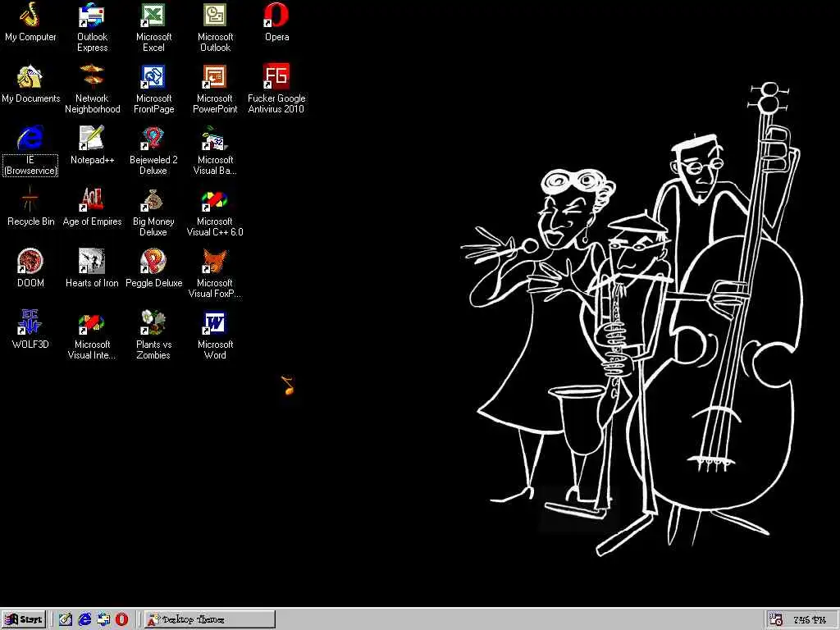
Task: Launch the notepad-and-pencil icon in Quick Launch
Action: (66, 619)
